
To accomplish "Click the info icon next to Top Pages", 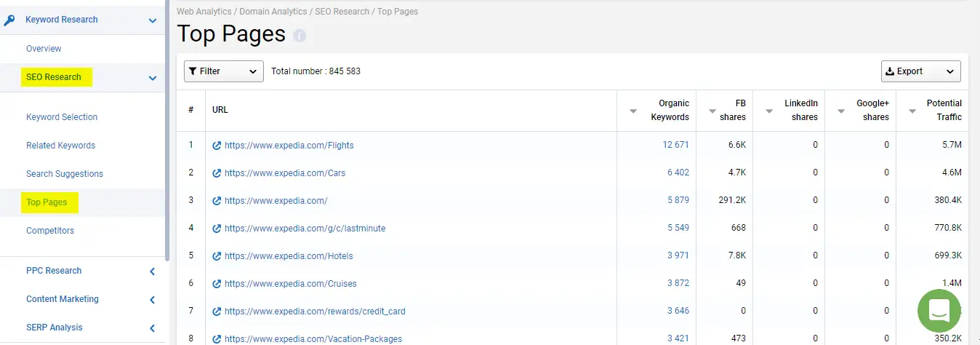I will 300,35.
